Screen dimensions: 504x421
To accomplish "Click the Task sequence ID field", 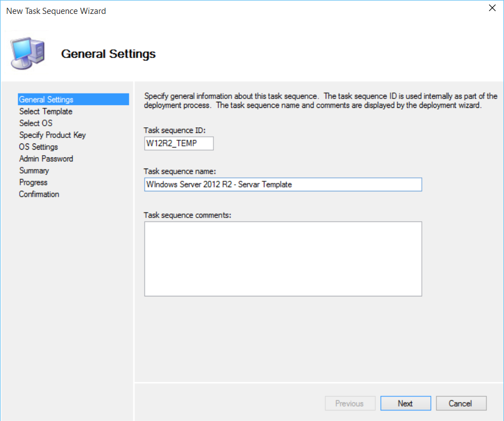I will [x=178, y=143].
